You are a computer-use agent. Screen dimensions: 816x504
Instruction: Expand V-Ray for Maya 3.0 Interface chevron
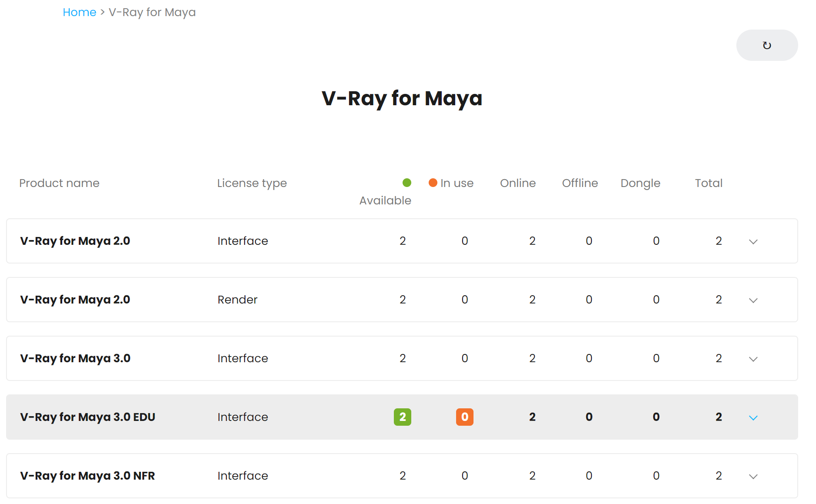pos(753,359)
